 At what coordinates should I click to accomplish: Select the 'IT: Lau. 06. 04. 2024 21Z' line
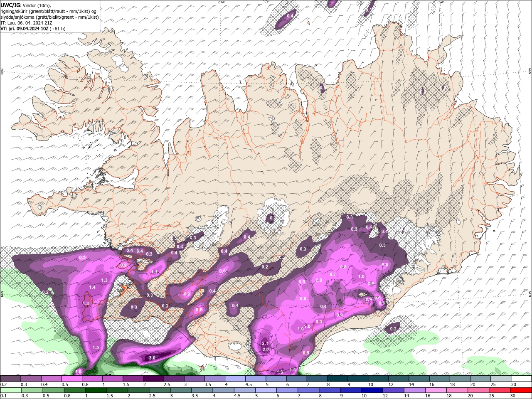(x=26, y=23)
